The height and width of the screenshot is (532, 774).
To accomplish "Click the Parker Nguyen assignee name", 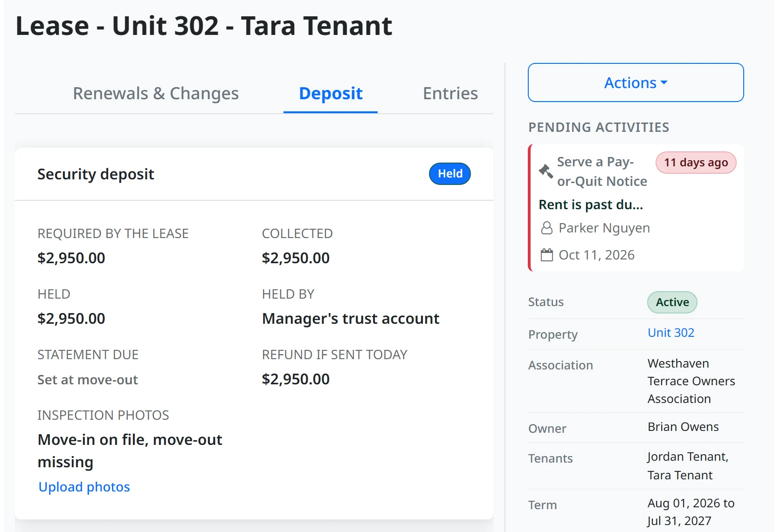I will point(604,228).
